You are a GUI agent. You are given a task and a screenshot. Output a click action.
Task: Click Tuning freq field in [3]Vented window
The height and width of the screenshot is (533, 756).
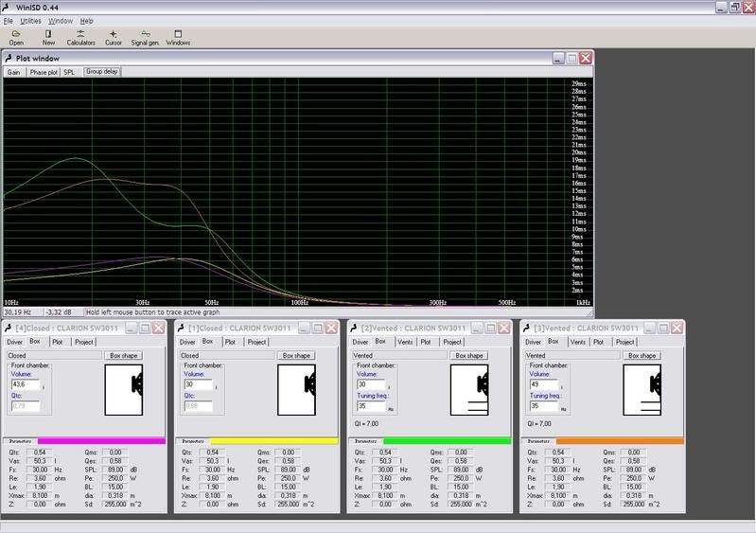click(544, 406)
